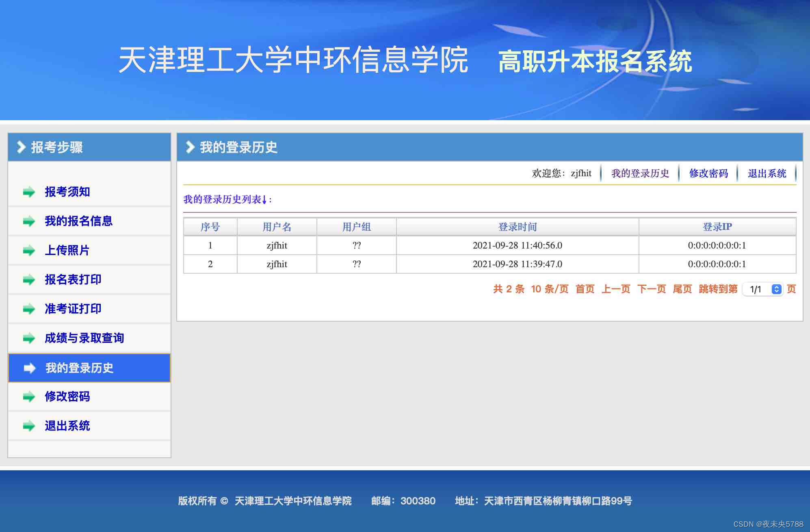
Task: Click sequence number 2 in the table
Action: 210,264
